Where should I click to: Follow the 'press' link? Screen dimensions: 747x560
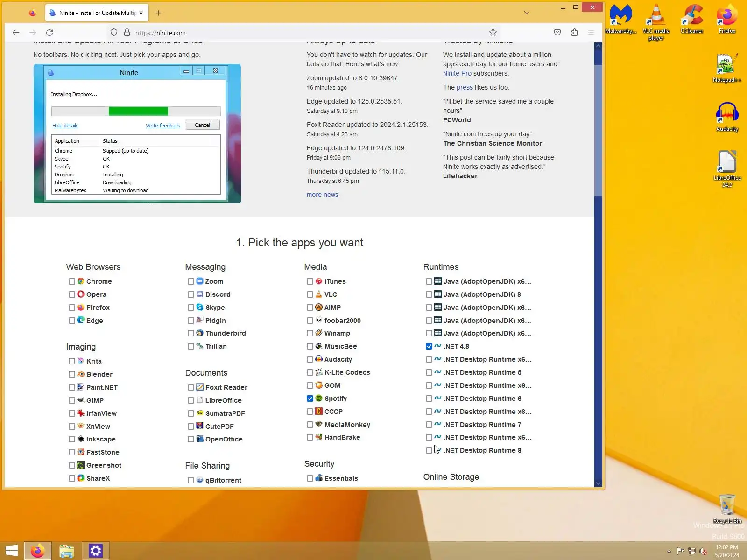(x=465, y=87)
